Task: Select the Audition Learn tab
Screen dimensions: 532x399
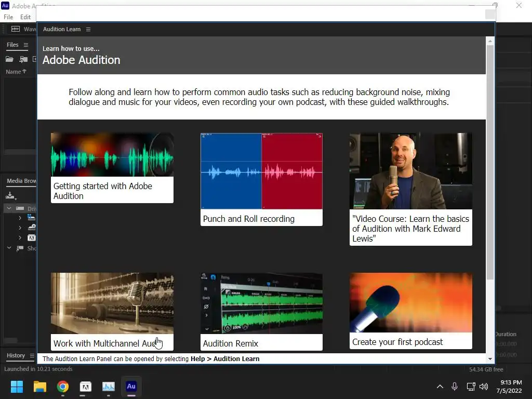Action: 62,29
